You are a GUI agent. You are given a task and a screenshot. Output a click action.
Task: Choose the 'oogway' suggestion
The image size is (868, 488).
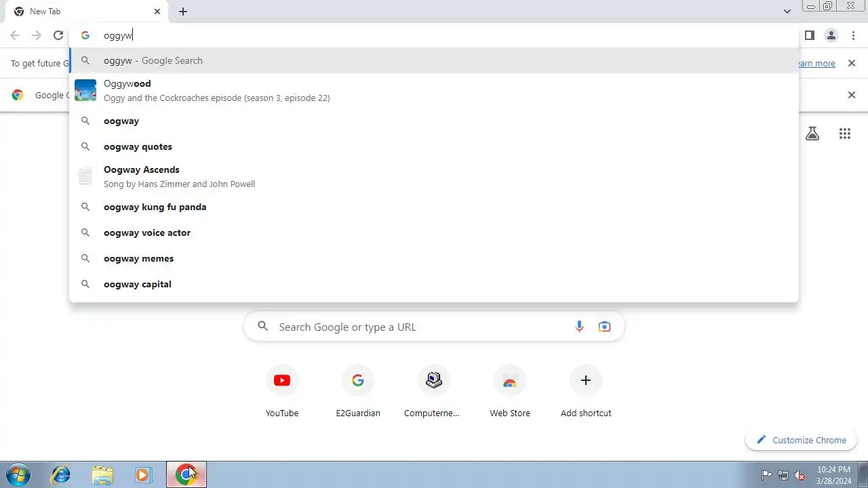[x=434, y=121]
